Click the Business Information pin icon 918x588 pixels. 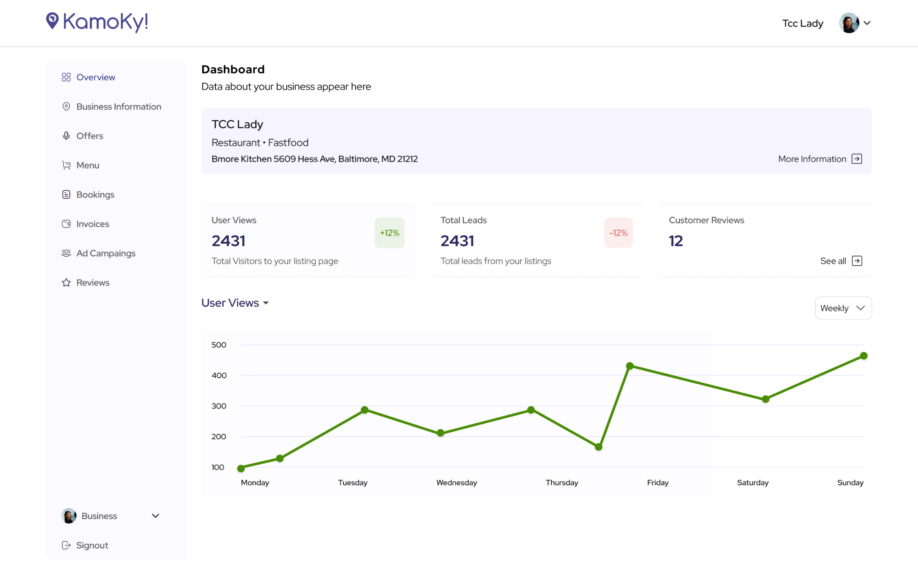(x=66, y=106)
